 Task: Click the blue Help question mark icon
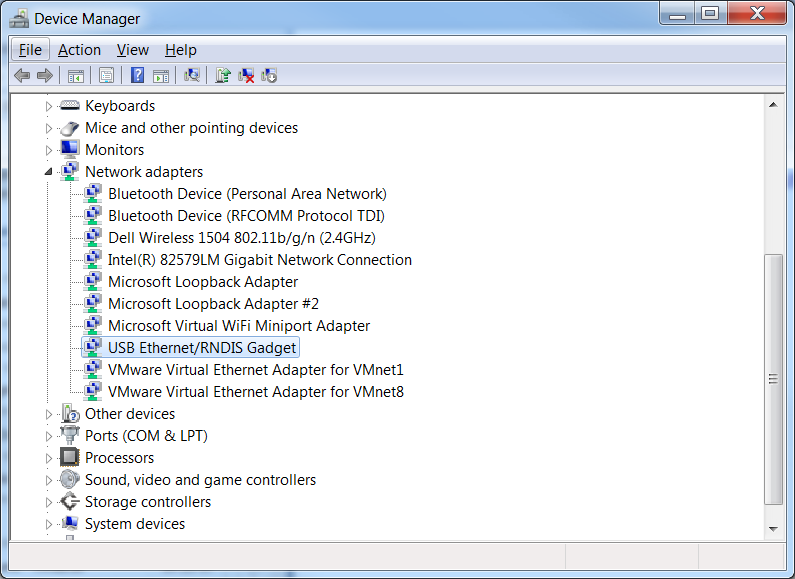click(x=137, y=76)
